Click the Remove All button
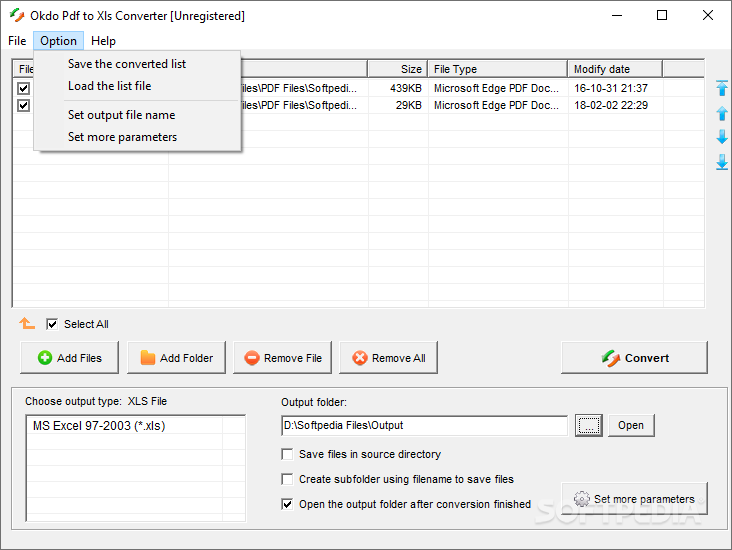 (388, 358)
